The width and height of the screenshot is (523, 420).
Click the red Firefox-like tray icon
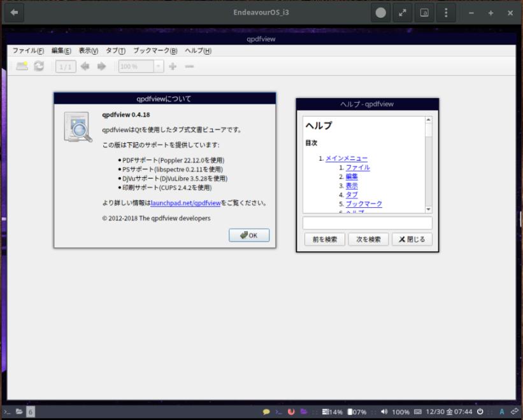tap(291, 412)
